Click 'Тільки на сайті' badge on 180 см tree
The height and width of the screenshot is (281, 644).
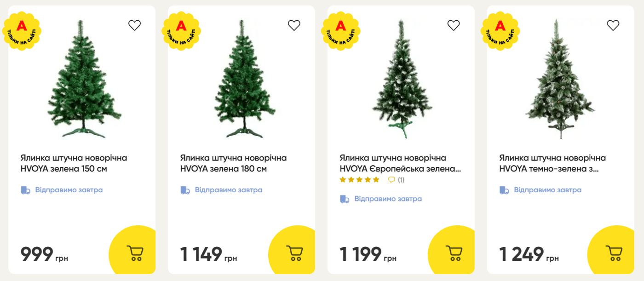(181, 31)
